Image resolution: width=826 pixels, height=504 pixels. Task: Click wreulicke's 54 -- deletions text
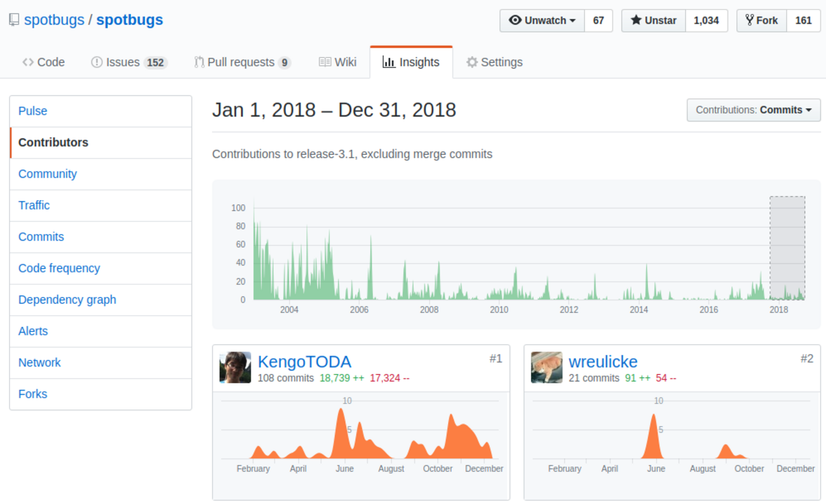point(666,378)
